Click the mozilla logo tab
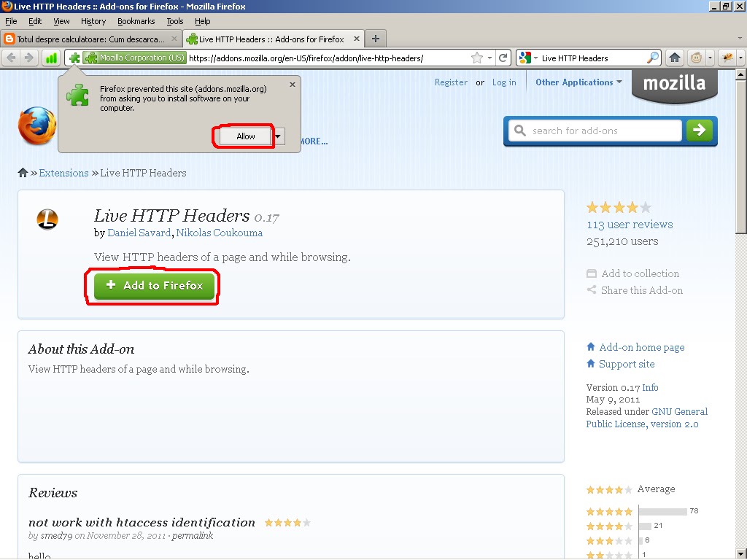This screenshot has height=560, width=747. 675,85
